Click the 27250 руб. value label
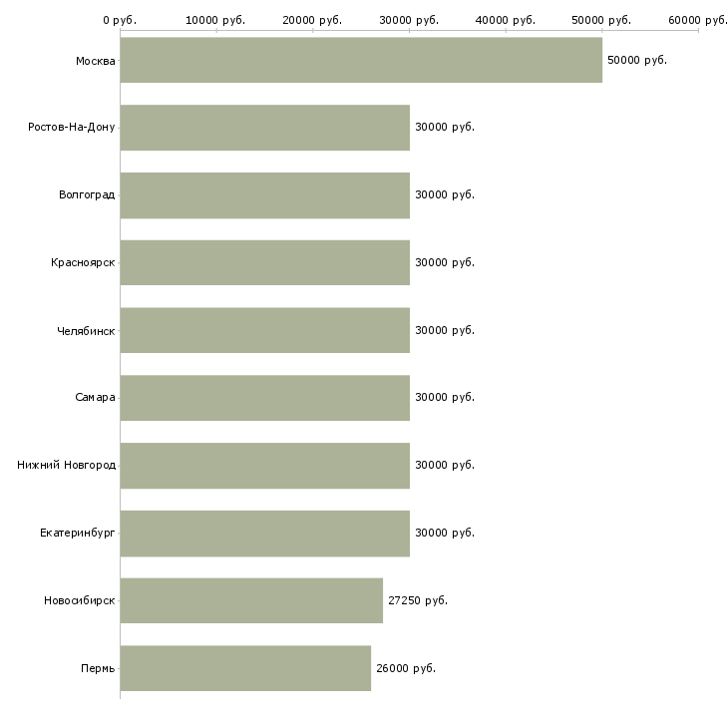The width and height of the screenshot is (728, 728). tap(418, 600)
